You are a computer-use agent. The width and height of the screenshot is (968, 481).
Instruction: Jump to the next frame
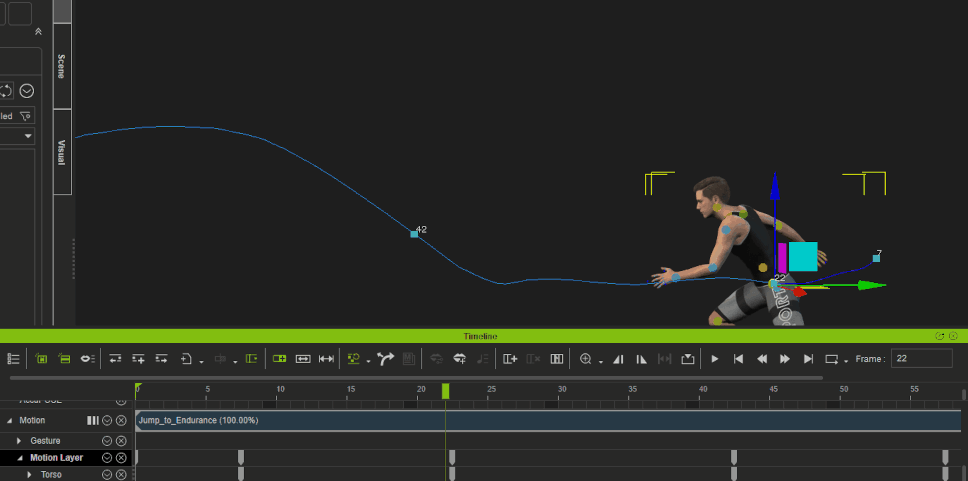point(785,359)
